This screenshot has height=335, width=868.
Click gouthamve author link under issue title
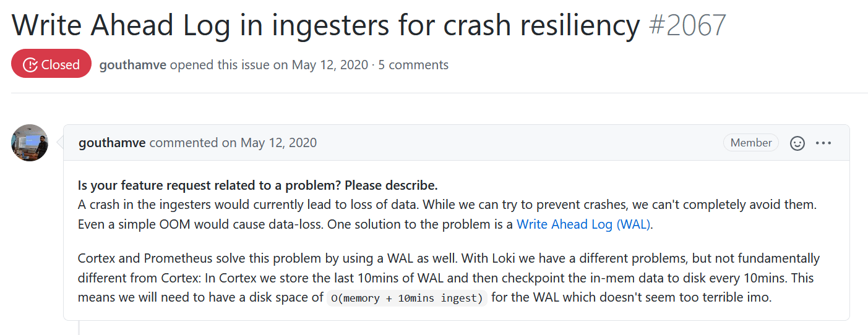(x=132, y=65)
